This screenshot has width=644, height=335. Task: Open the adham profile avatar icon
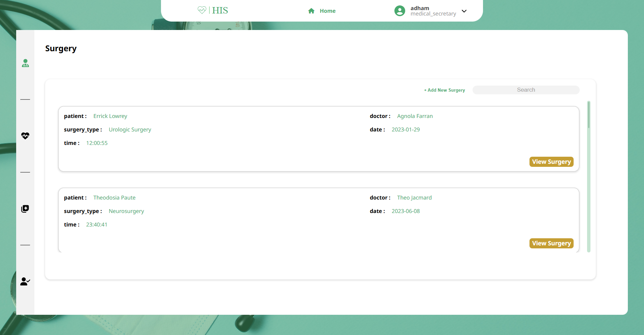click(399, 10)
